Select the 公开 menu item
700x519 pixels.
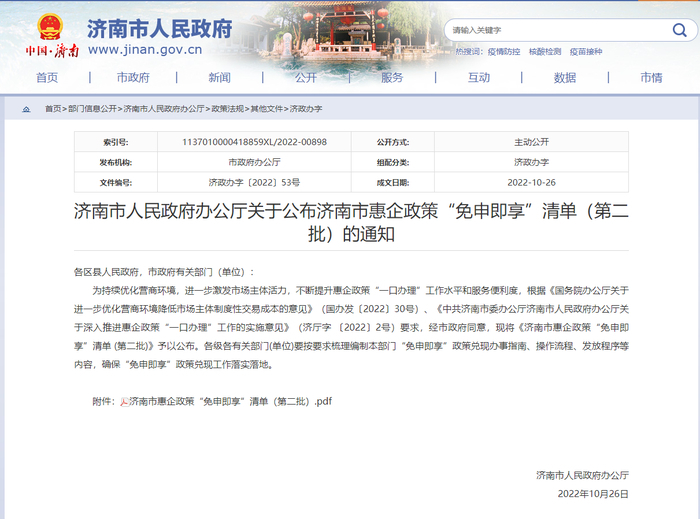306,78
